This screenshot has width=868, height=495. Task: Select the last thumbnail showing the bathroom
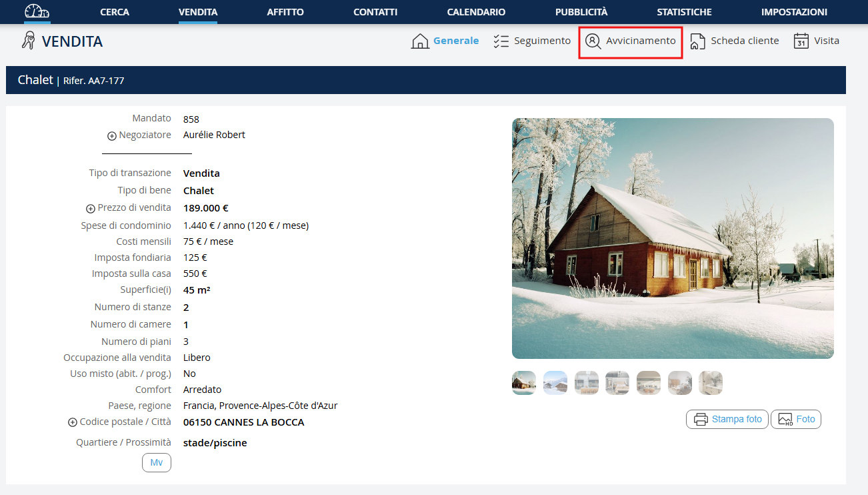(x=710, y=383)
